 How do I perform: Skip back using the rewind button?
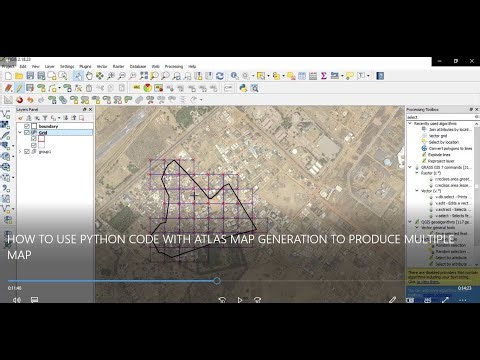pyautogui.click(x=222, y=300)
